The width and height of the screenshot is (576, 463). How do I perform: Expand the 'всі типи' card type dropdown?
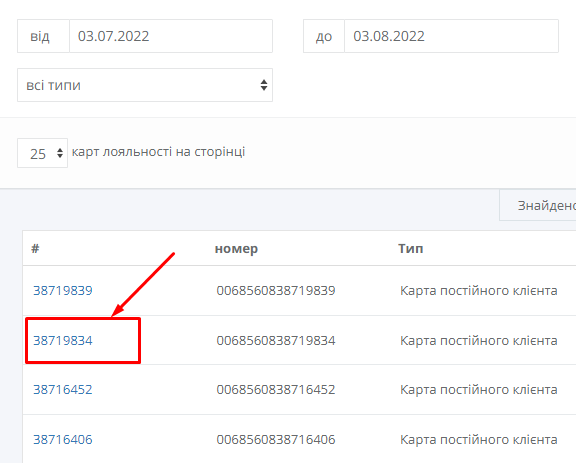pyautogui.click(x=145, y=85)
